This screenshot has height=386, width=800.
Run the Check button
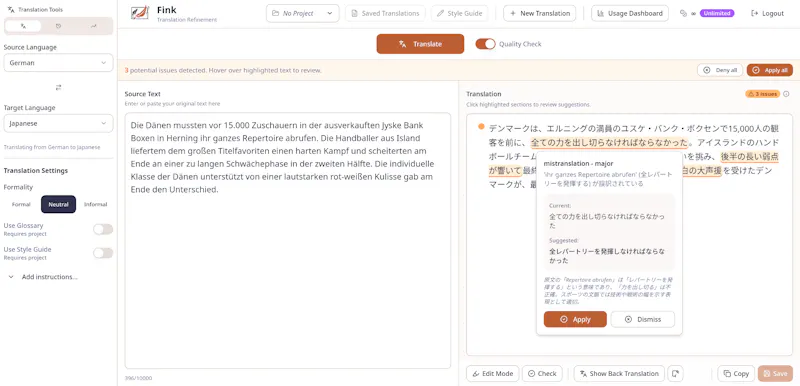tap(542, 373)
